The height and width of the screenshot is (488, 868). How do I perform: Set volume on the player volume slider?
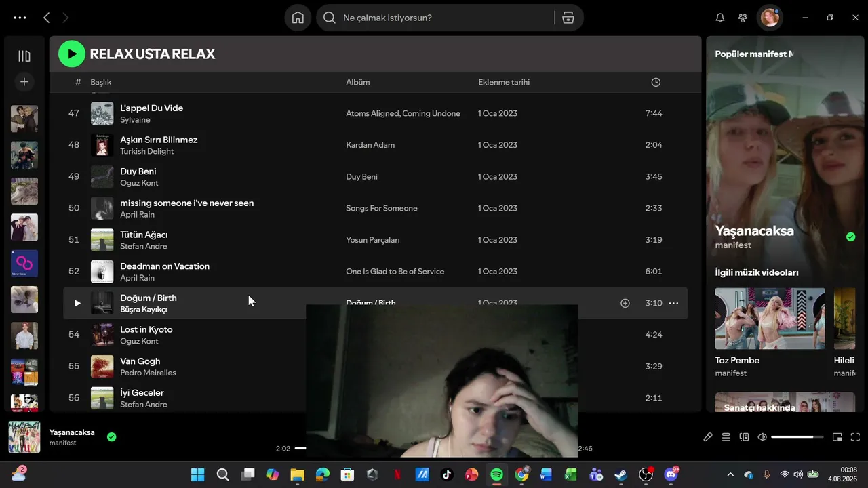coord(797,437)
